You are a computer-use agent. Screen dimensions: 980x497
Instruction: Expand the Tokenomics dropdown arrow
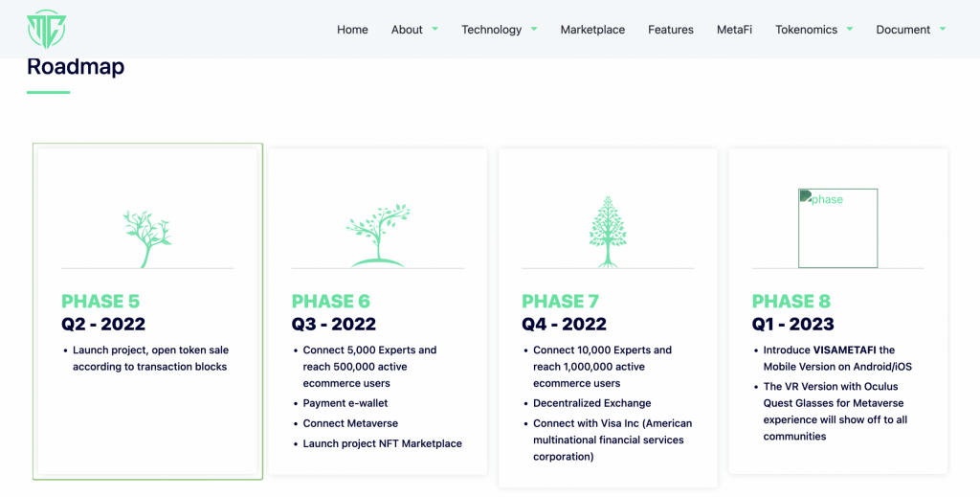850,29
